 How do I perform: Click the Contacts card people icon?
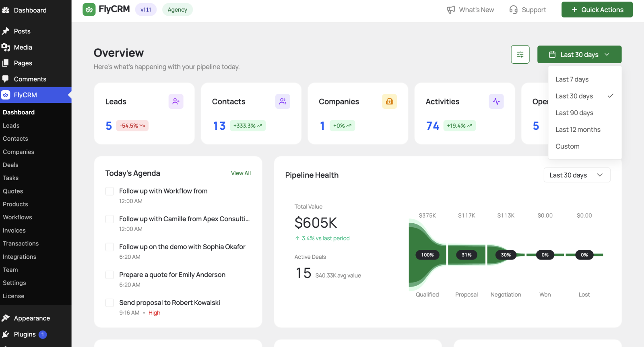283,102
